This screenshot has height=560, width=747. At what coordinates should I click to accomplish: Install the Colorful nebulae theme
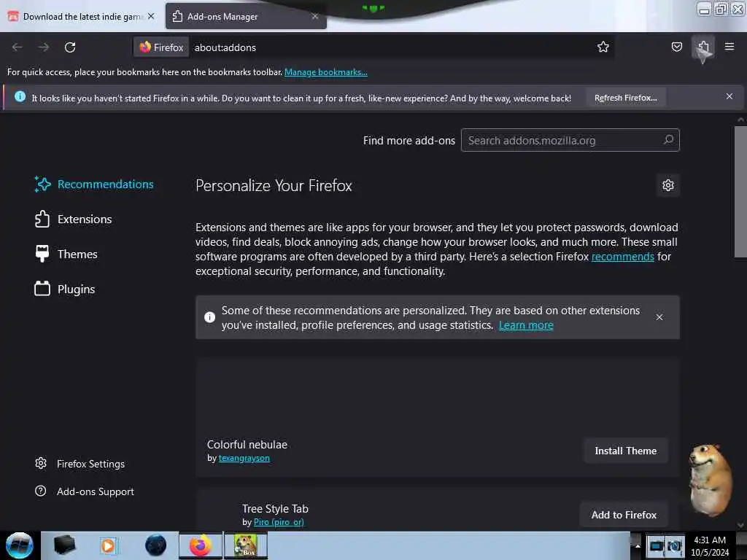click(625, 451)
